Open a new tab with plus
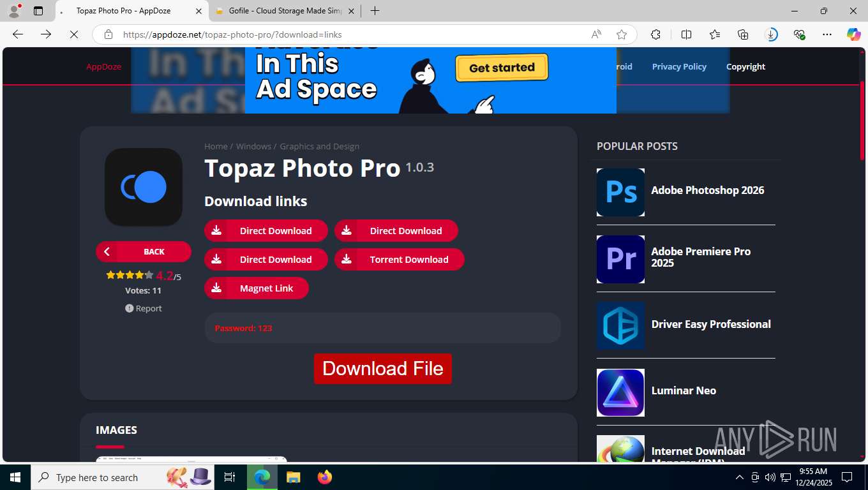The height and width of the screenshot is (490, 868). click(375, 11)
